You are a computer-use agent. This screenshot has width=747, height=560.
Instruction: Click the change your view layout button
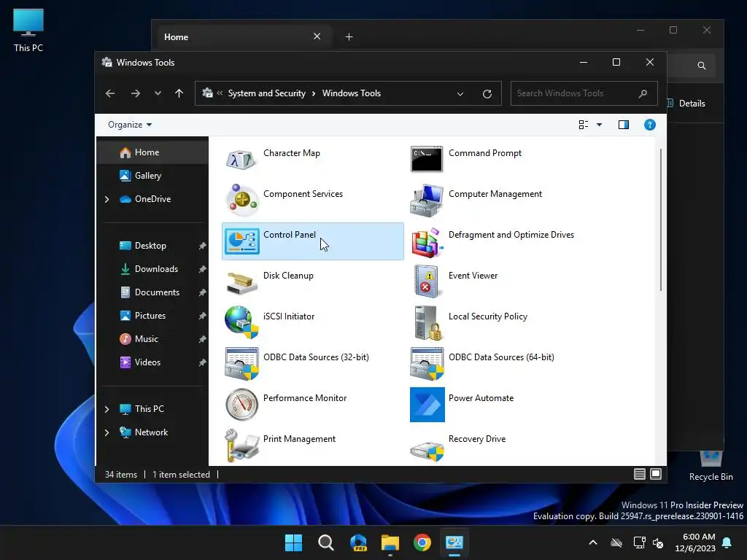click(583, 125)
